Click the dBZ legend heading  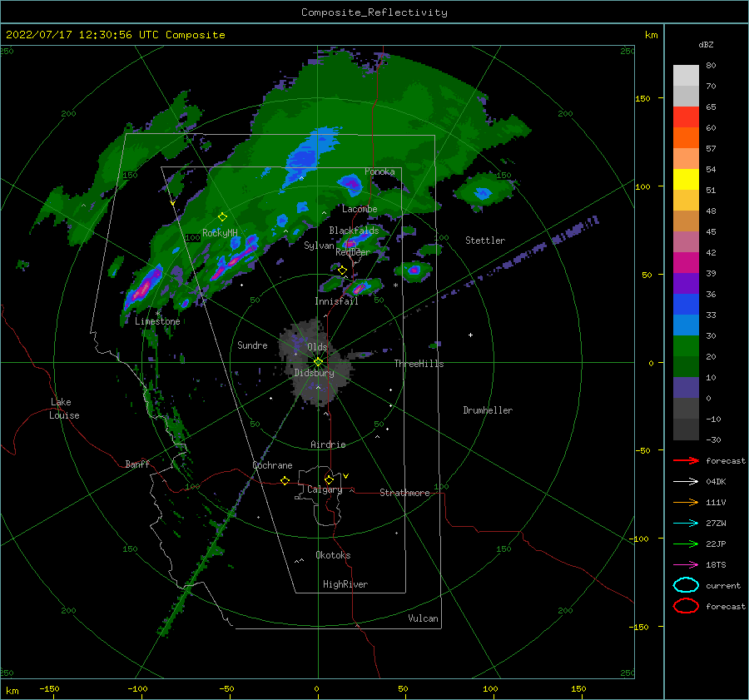click(706, 44)
